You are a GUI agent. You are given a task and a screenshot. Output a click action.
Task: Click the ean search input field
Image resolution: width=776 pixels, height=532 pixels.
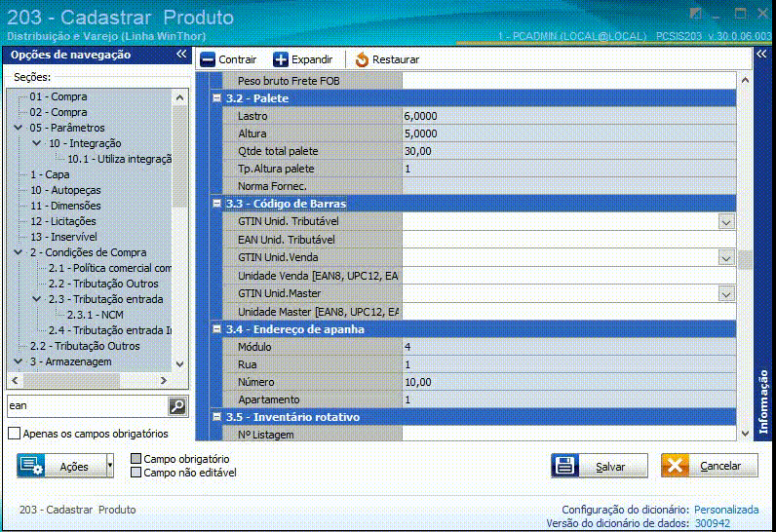88,406
